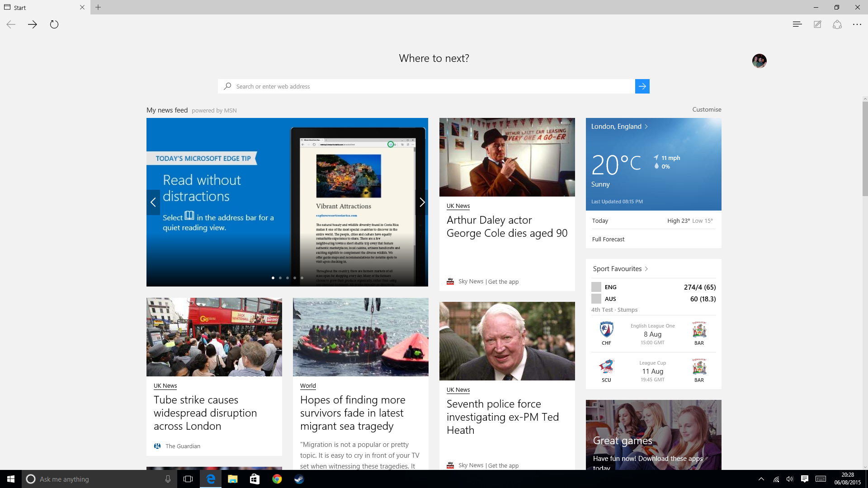Refresh the page with the reload icon

click(54, 24)
